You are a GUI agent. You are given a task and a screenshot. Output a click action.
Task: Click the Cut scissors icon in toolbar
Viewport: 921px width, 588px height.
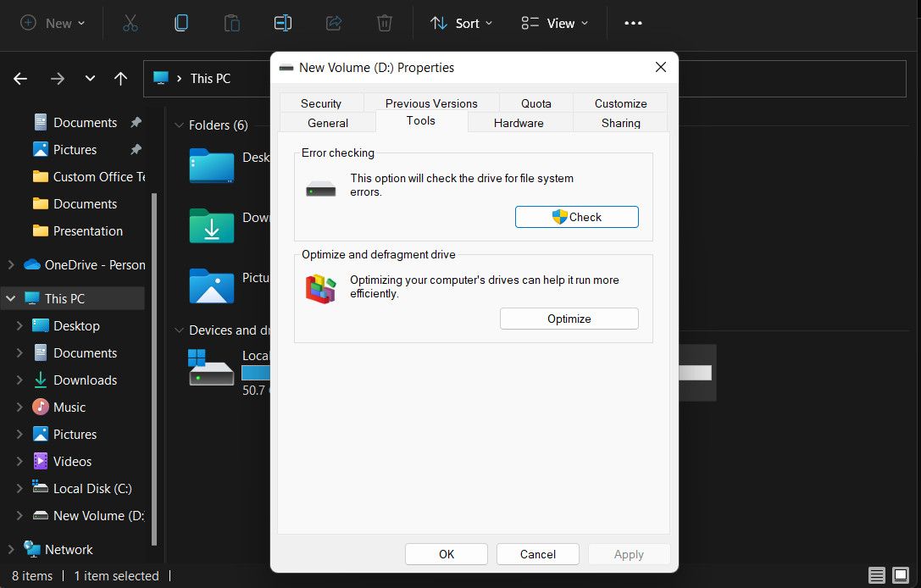[x=130, y=24]
